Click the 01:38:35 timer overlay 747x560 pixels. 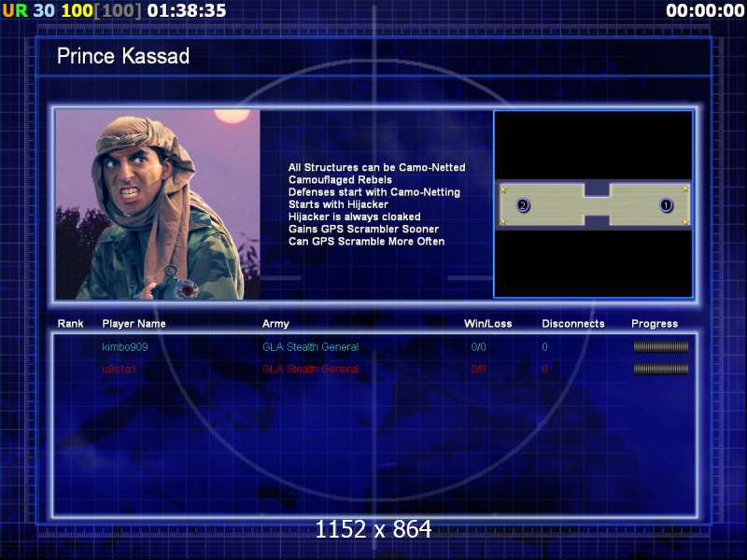pyautogui.click(x=187, y=10)
